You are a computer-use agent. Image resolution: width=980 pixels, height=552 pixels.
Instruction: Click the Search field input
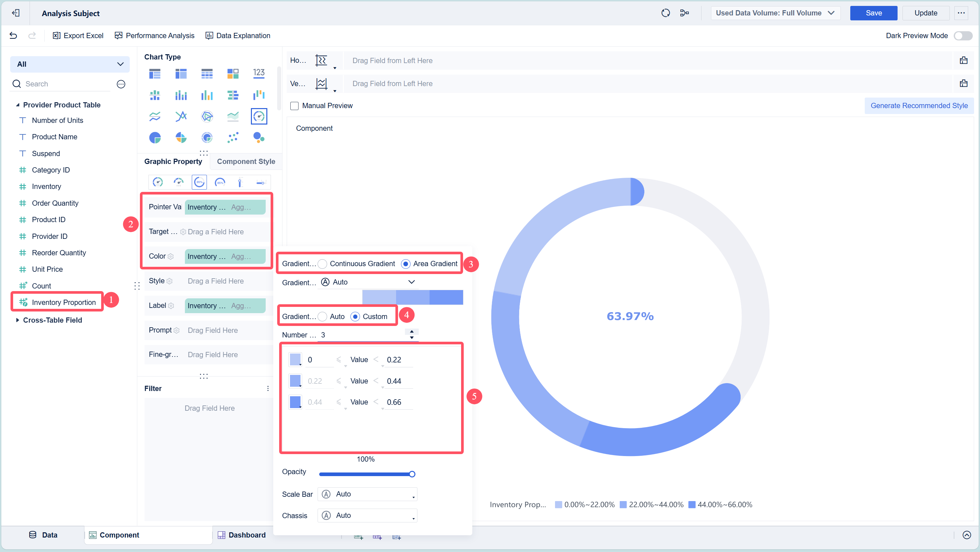(x=67, y=84)
